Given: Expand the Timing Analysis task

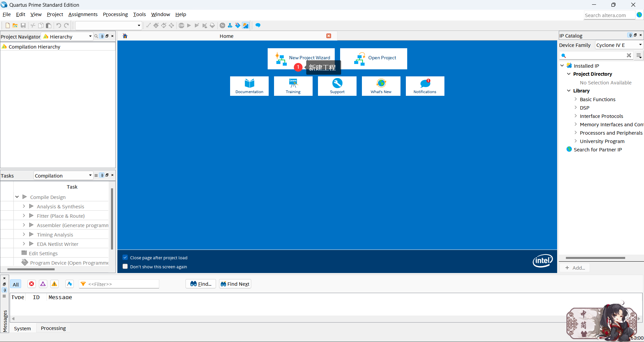Looking at the screenshot, I should (24, 234).
